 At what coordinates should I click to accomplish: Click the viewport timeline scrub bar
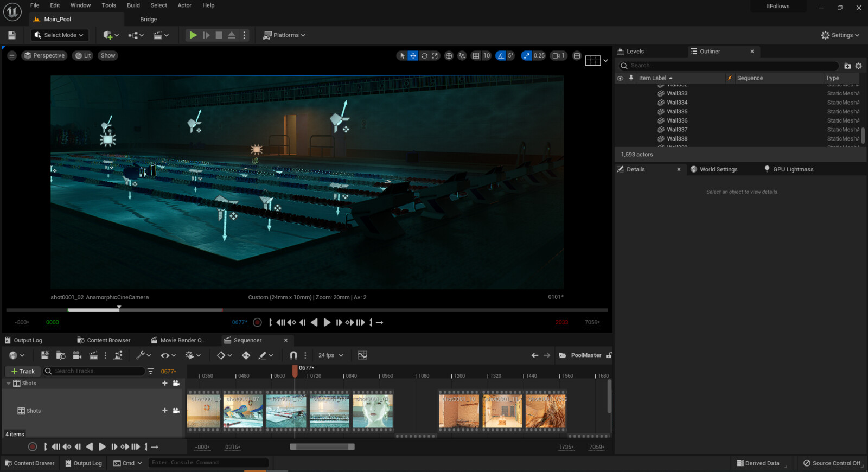[x=307, y=310]
